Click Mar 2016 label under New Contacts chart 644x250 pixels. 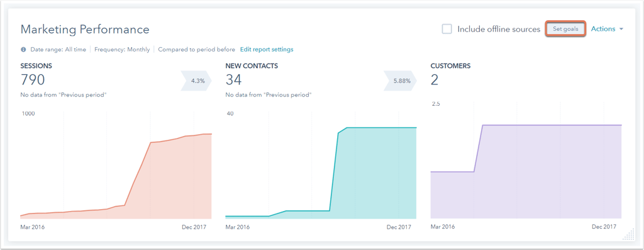[x=237, y=227]
